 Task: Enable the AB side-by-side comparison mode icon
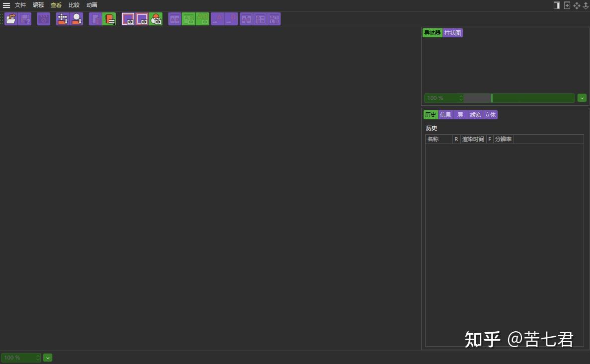[x=174, y=19]
